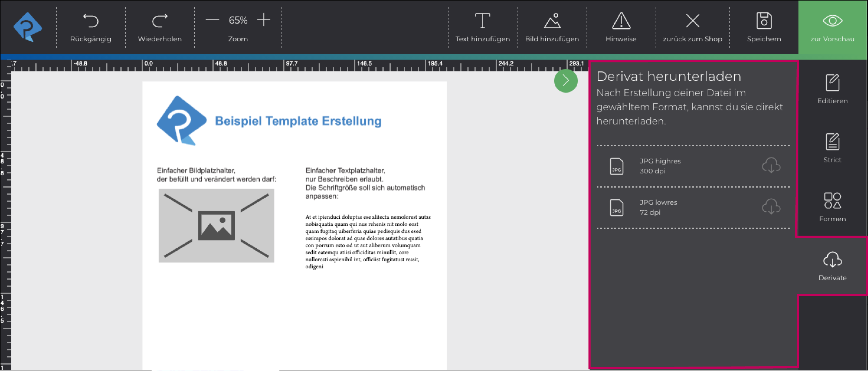Switch to the Strict tab
The height and width of the screenshot is (372, 868).
(832, 147)
